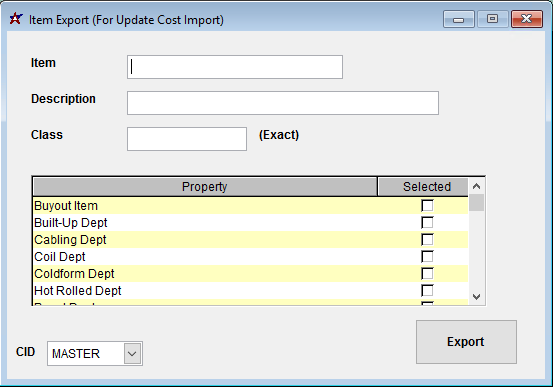Check the Buyout Item checkbox
Image resolution: width=553 pixels, height=387 pixels.
point(427,206)
